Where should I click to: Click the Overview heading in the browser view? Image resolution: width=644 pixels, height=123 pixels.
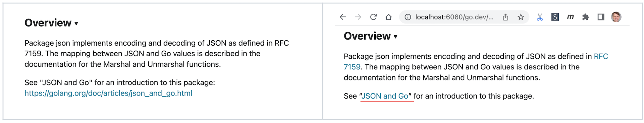coord(367,36)
